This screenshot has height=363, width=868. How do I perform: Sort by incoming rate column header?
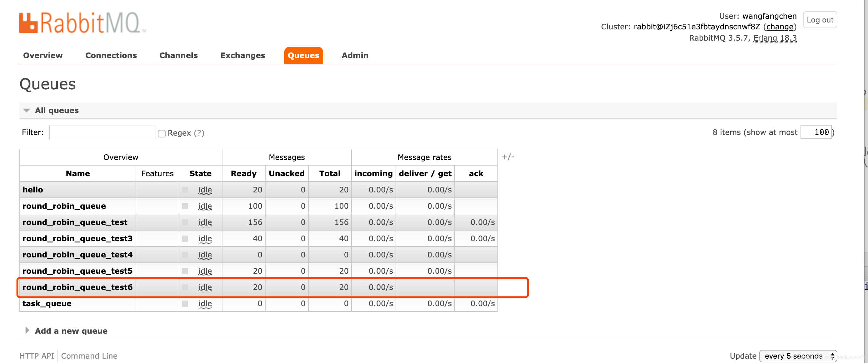(373, 173)
